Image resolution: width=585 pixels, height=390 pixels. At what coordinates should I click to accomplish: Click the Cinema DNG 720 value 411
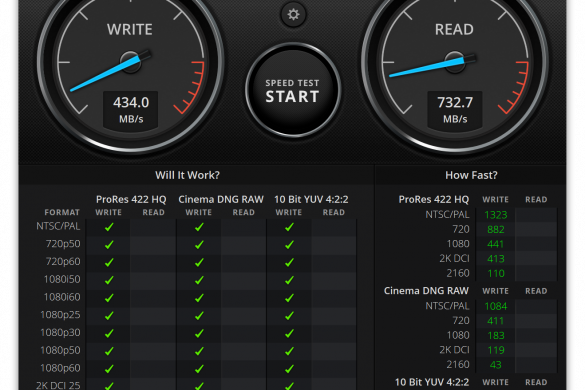pos(495,321)
